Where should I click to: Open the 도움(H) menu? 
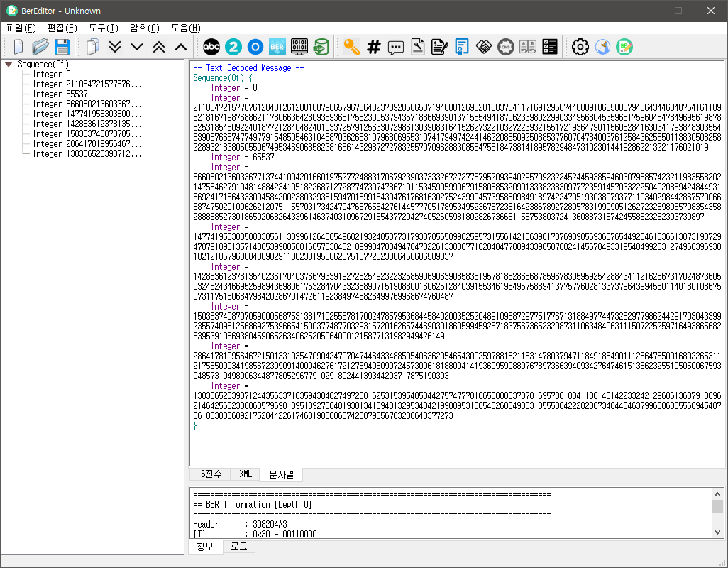point(186,28)
